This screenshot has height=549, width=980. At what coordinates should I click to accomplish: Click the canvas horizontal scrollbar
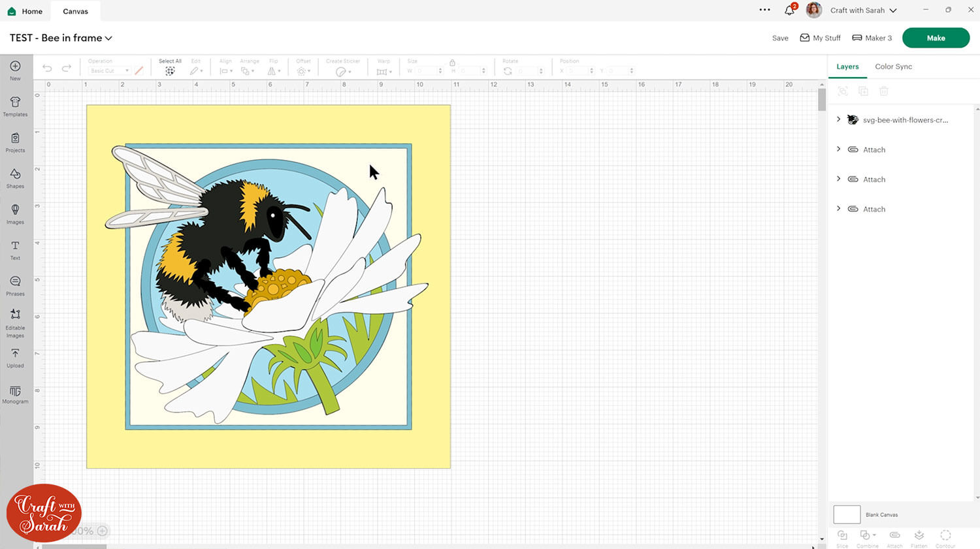[74, 546]
